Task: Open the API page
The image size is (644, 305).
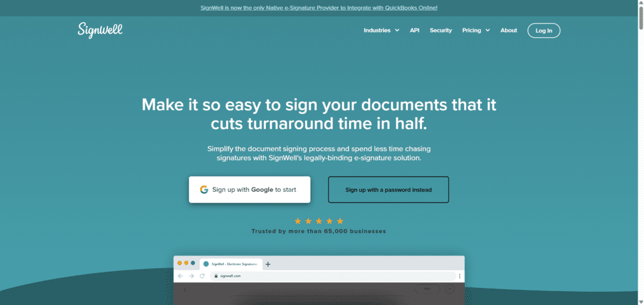Action: 414,30
